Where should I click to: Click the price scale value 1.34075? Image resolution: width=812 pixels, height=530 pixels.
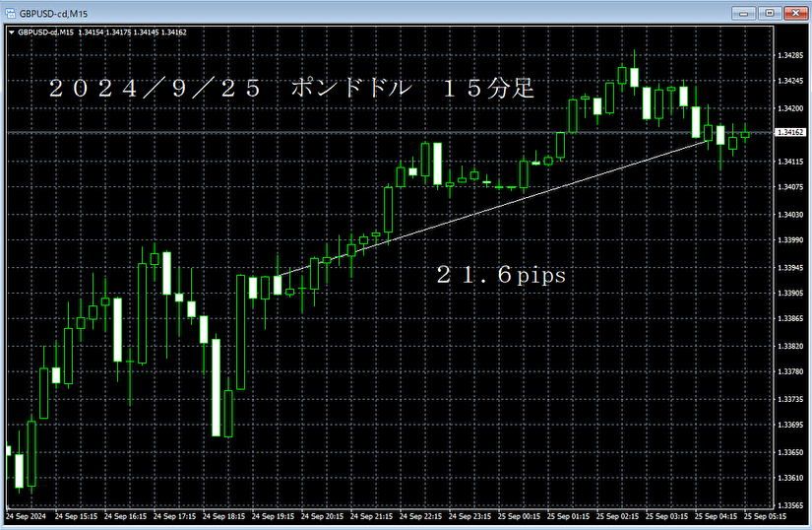790,187
